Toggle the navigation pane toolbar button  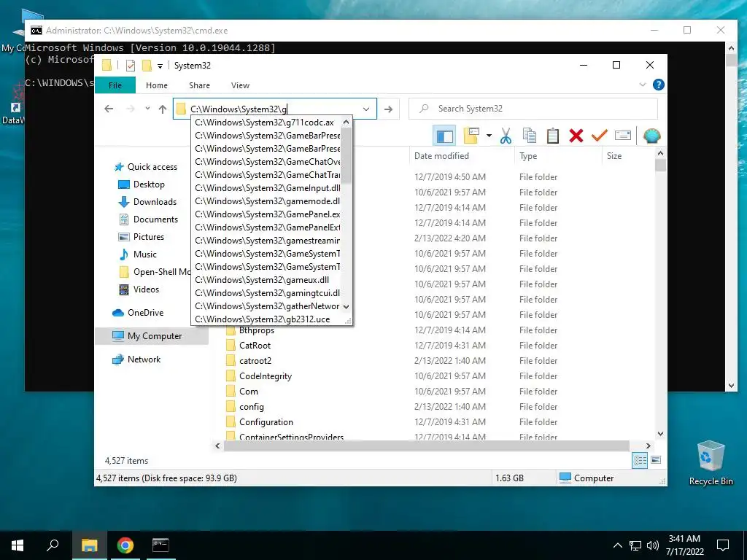(444, 136)
